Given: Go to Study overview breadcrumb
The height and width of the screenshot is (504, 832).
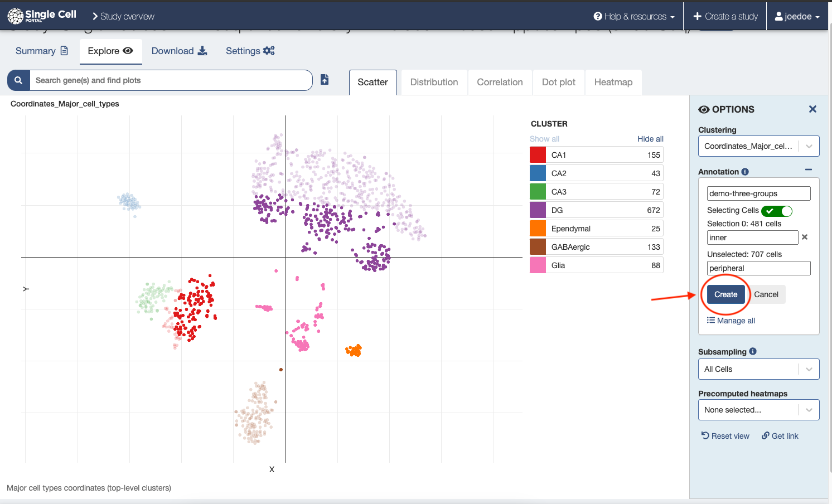Looking at the screenshot, I should 123,16.
